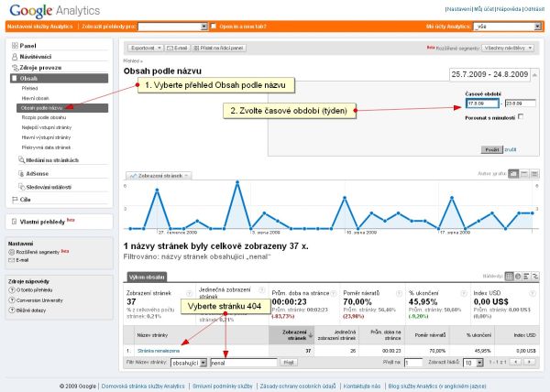
Task: Go to next page of table rows
Action: click(x=530, y=362)
